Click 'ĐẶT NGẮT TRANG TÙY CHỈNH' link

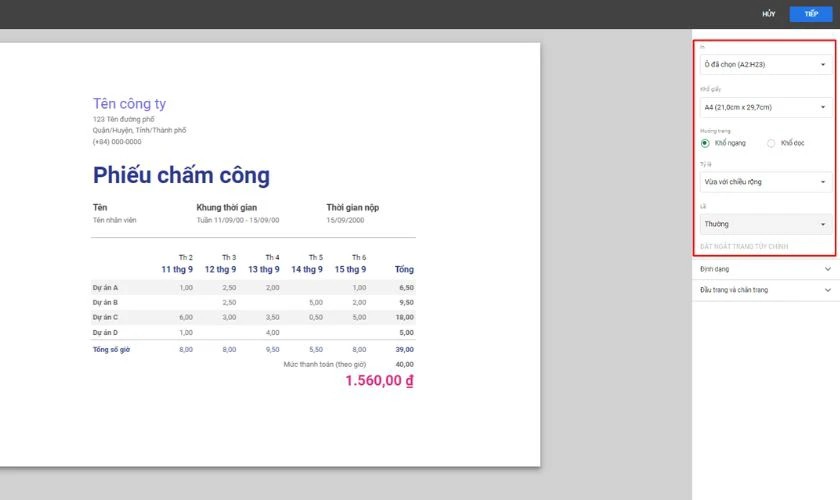[744, 247]
